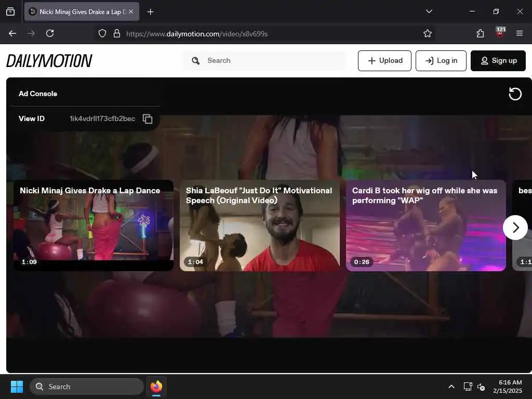Image resolution: width=532 pixels, height=399 pixels.
Task: Click the address bar URL
Action: pos(197,34)
